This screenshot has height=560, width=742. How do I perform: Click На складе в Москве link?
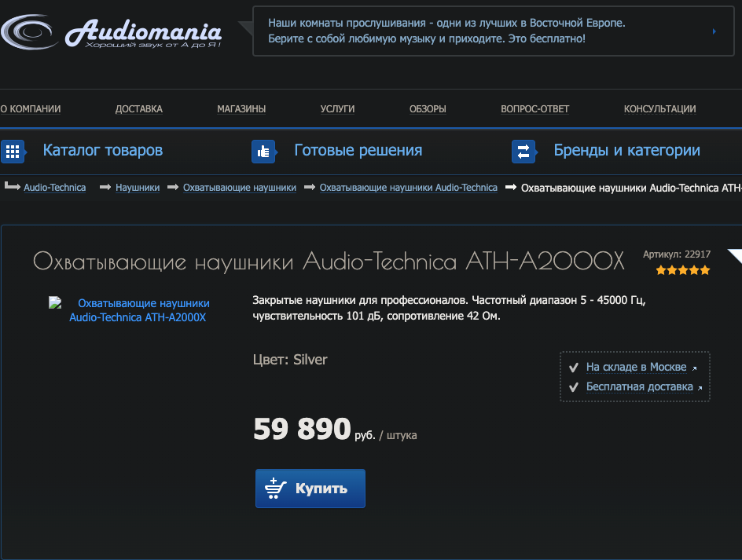(x=636, y=367)
